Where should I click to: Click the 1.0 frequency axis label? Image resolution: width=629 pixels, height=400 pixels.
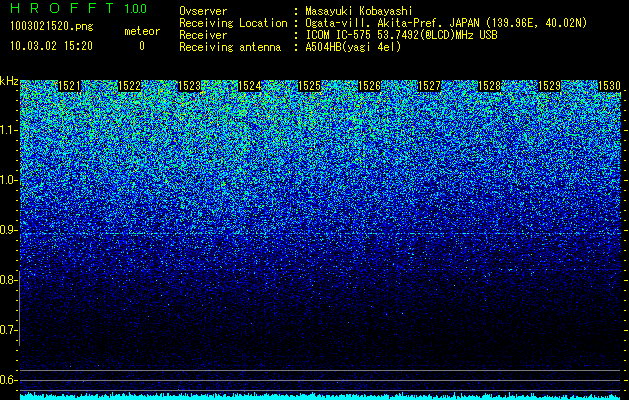7,180
